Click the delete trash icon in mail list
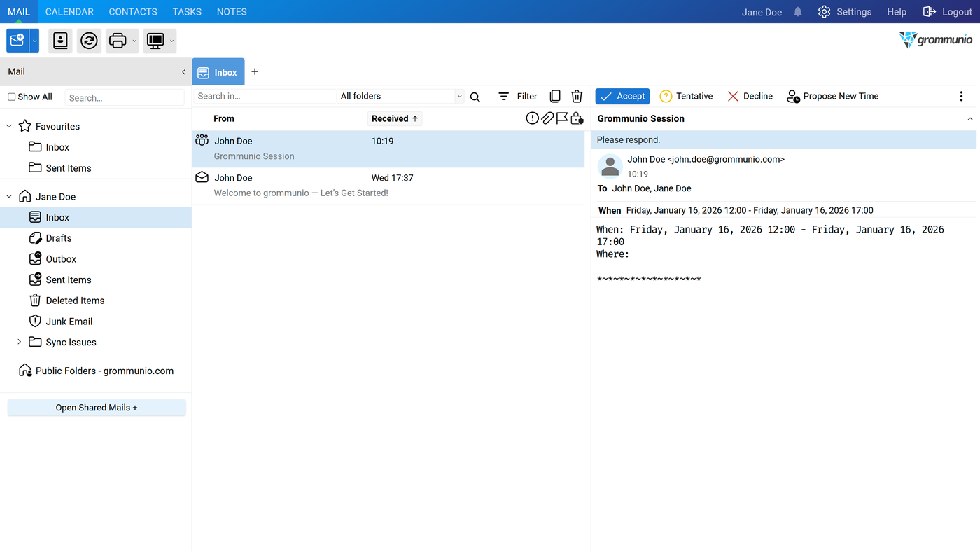This screenshot has height=552, width=980. coord(577,97)
